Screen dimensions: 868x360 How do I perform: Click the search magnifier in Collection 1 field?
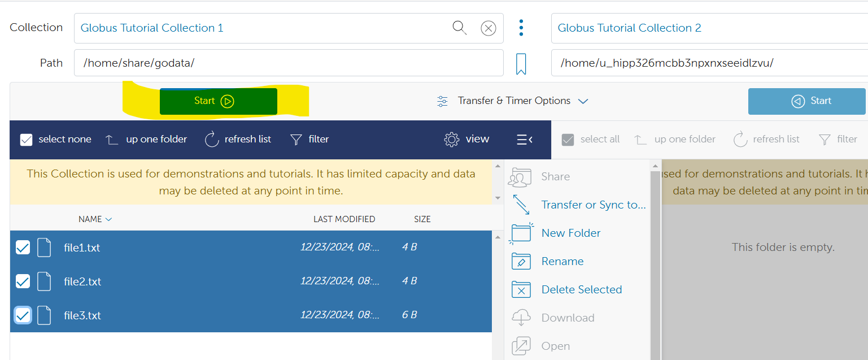point(459,28)
